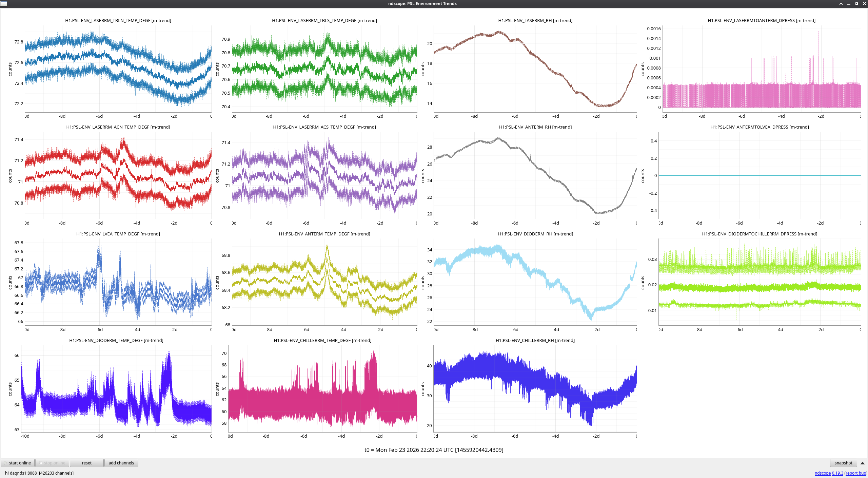This screenshot has width=868, height=478.
Task: Select the DIODERM_RH light blue plot
Action: pos(535,282)
